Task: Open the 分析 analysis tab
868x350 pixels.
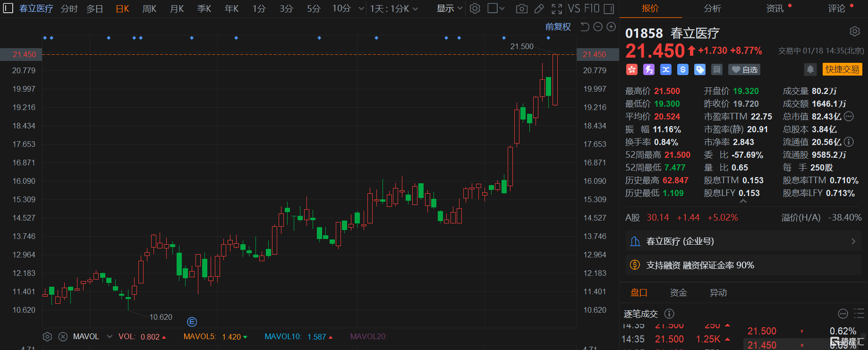Action: [712, 9]
